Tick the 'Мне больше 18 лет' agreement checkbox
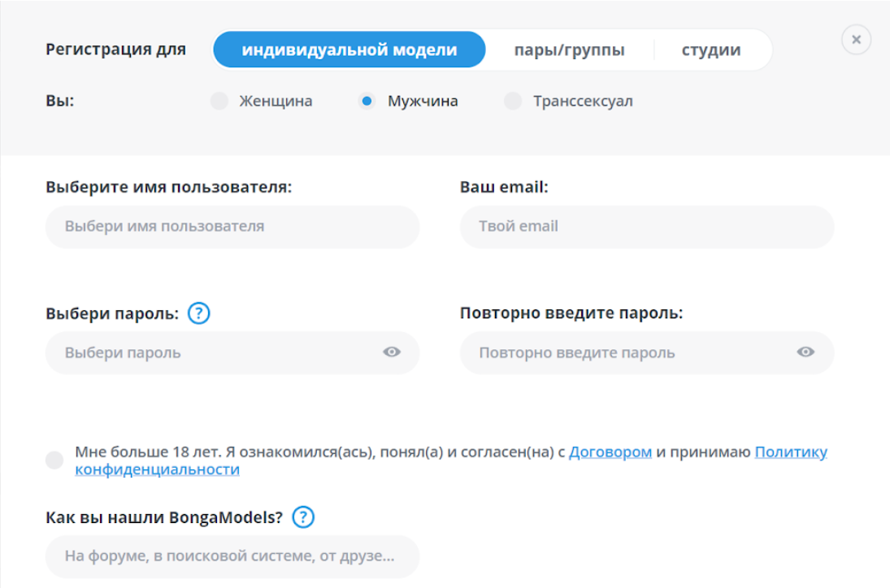Image resolution: width=890 pixels, height=588 pixels. pyautogui.click(x=54, y=460)
